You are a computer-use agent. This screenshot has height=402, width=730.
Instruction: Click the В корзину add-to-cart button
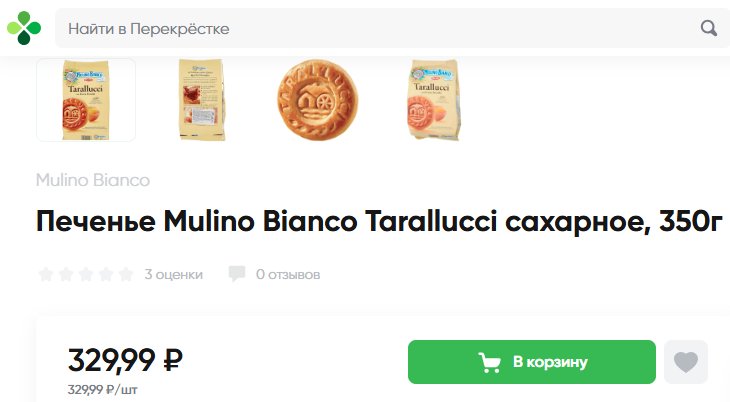[532, 362]
